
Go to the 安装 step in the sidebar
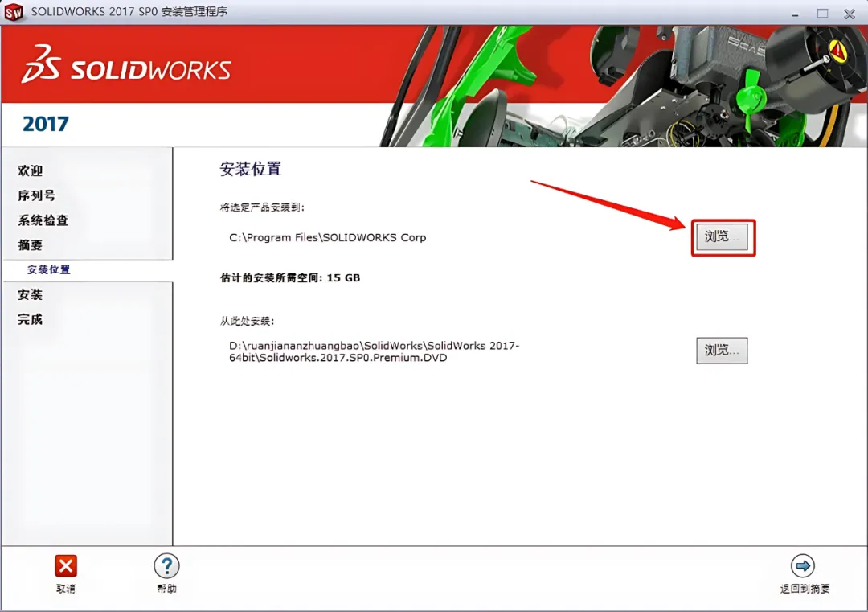pyautogui.click(x=31, y=294)
